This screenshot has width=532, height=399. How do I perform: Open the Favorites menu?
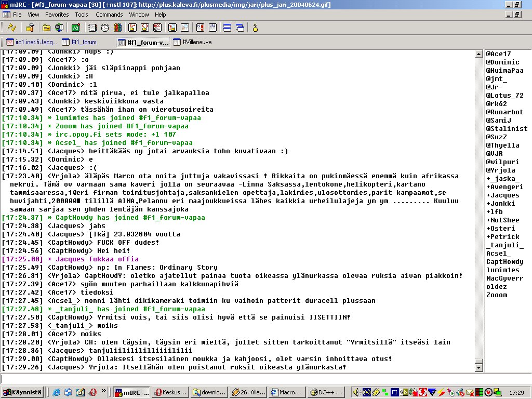57,15
